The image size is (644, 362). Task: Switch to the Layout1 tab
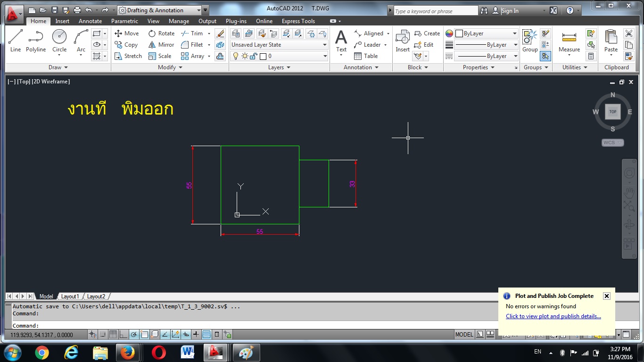point(70,296)
